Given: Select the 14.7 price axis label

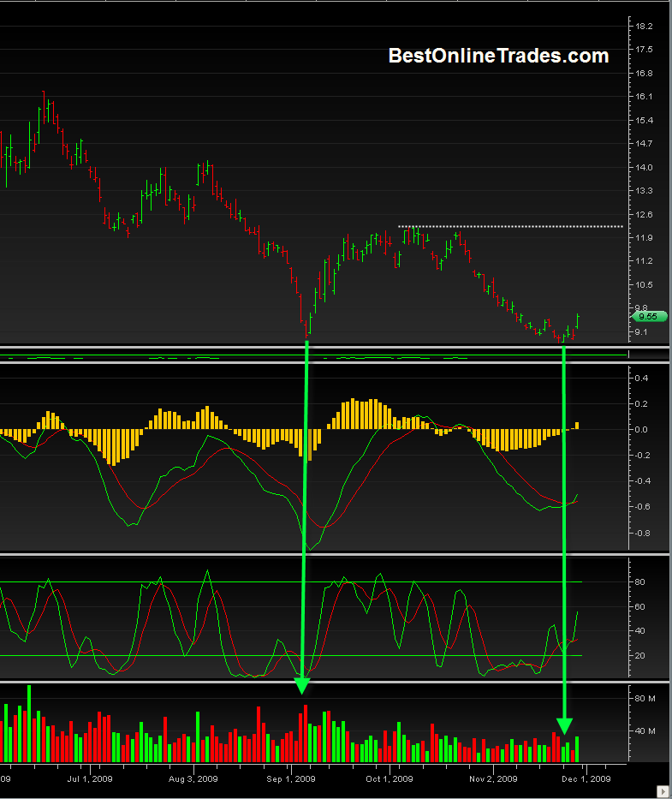Looking at the screenshot, I should (x=644, y=143).
